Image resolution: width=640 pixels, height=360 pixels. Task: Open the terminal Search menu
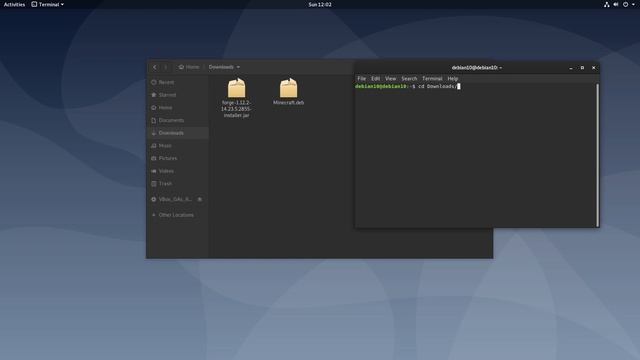409,78
